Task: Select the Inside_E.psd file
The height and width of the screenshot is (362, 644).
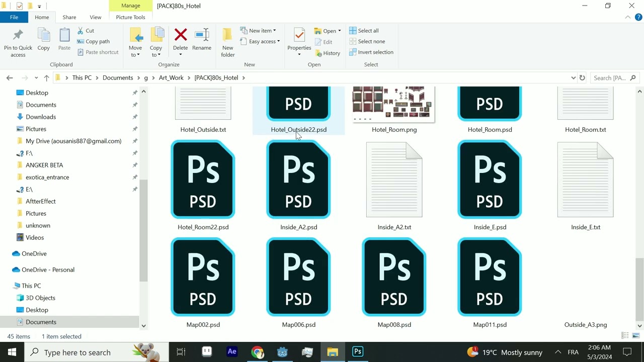Action: [x=490, y=186]
